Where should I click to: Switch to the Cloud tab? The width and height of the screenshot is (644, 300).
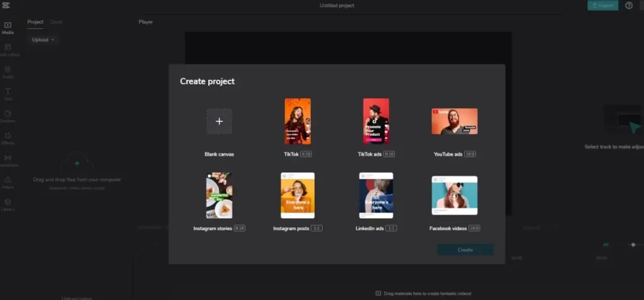[56, 22]
